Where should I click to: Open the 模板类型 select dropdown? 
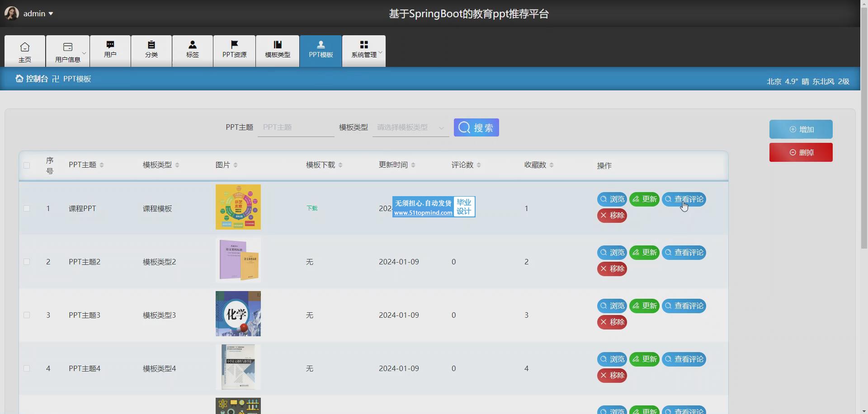pos(410,127)
